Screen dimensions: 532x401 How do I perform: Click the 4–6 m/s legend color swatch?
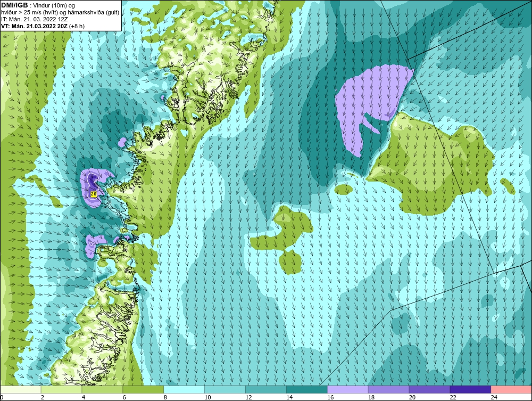pyautogui.click(x=102, y=389)
